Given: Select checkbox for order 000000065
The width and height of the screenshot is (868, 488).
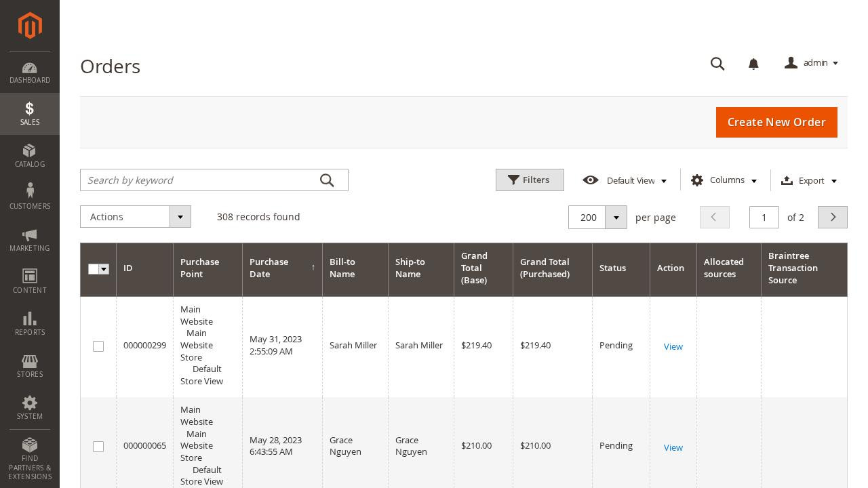Looking at the screenshot, I should pyautogui.click(x=98, y=447).
